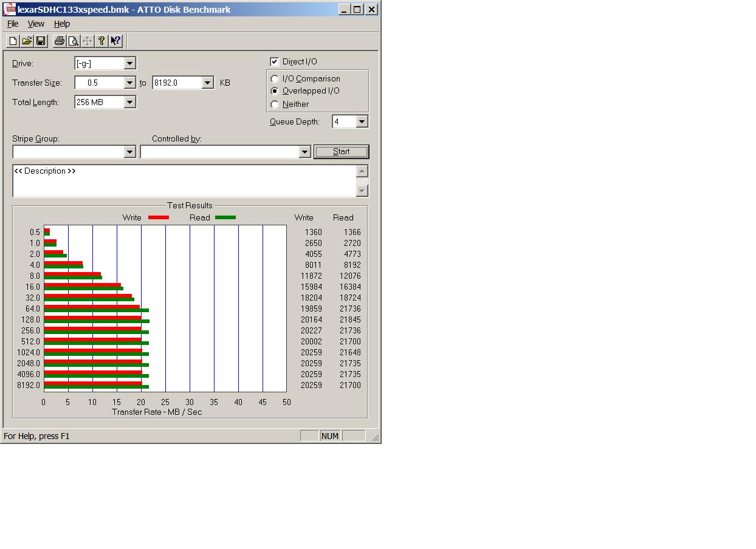Open Print Preview from the toolbar
The height and width of the screenshot is (549, 756).
tap(73, 41)
